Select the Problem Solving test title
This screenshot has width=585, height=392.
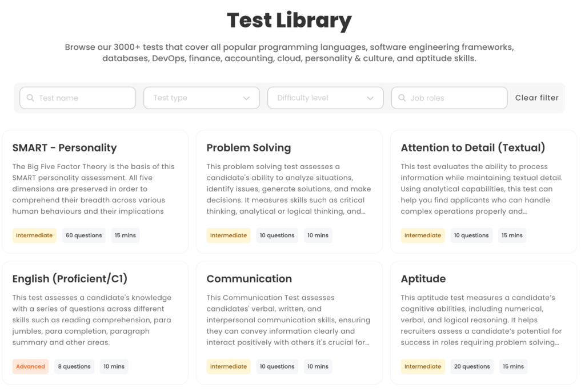[249, 147]
